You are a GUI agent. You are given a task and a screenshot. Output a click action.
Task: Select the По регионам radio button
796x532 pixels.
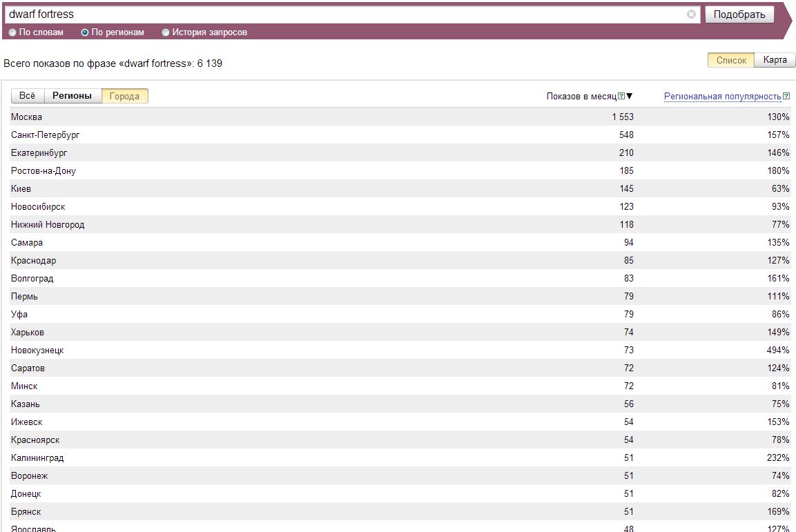[85, 32]
